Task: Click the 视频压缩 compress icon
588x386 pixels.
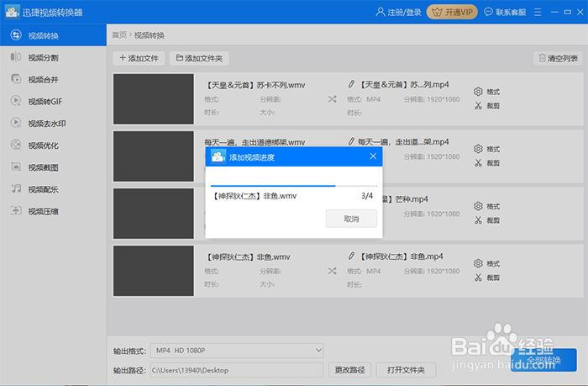Action: pos(16,210)
